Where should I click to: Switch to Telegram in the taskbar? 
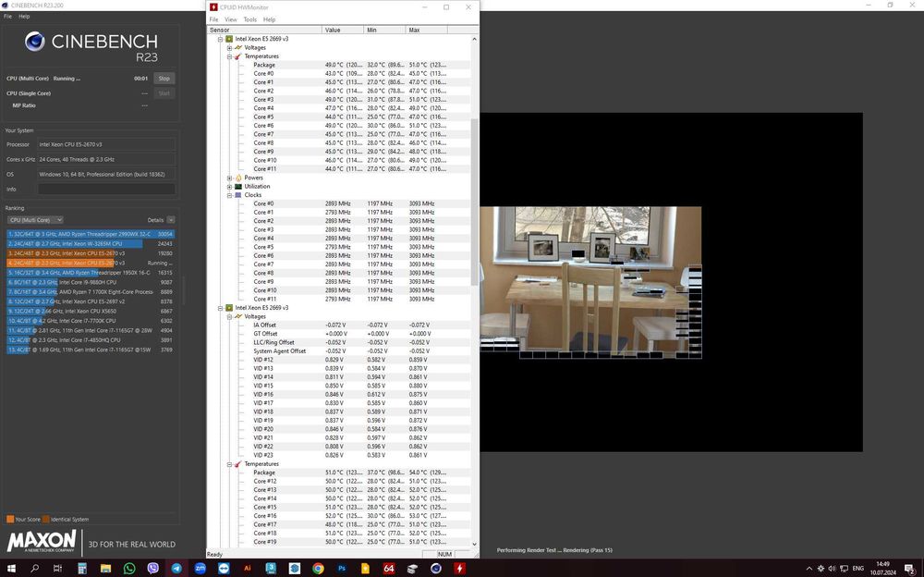[176, 569]
